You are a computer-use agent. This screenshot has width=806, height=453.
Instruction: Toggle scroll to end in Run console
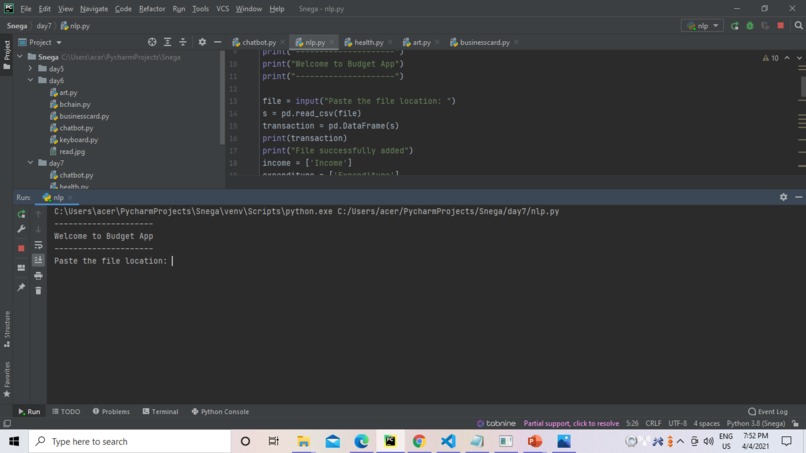pos(38,260)
